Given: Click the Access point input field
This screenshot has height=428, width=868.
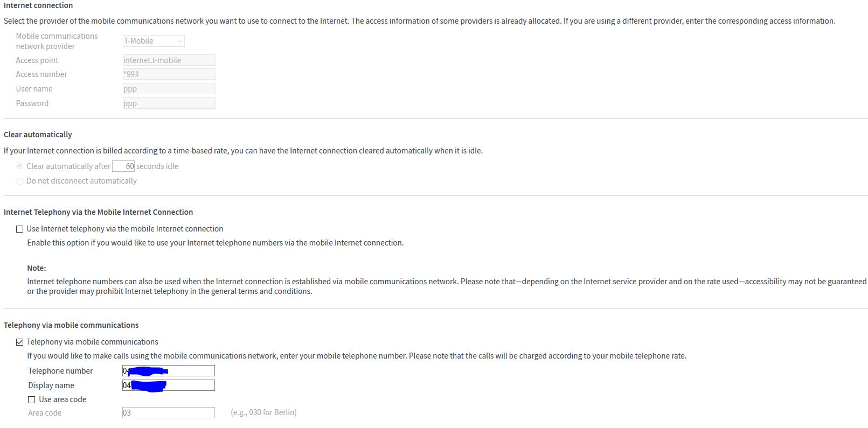Looking at the screenshot, I should (x=169, y=60).
